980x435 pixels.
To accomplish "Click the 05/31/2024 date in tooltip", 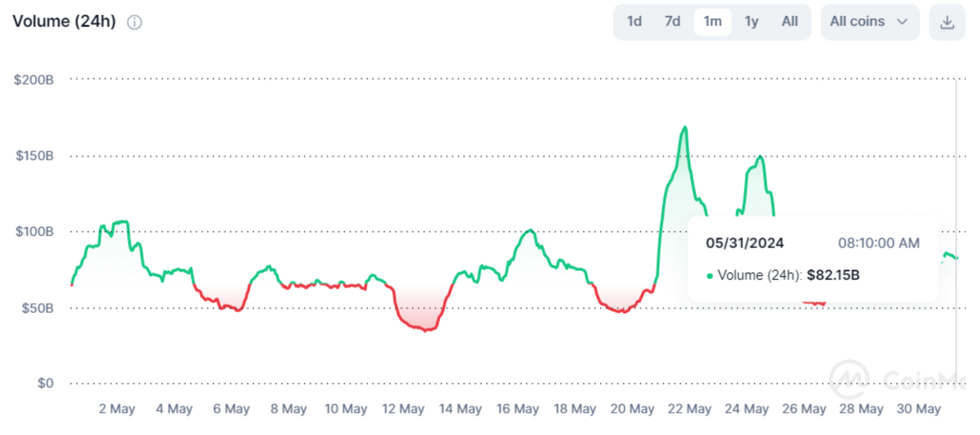I will pos(744,243).
